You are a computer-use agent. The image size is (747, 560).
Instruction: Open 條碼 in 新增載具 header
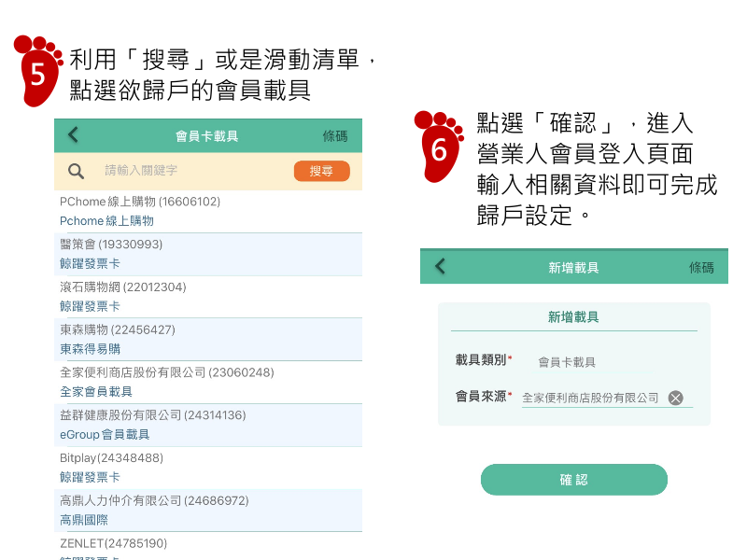click(701, 268)
